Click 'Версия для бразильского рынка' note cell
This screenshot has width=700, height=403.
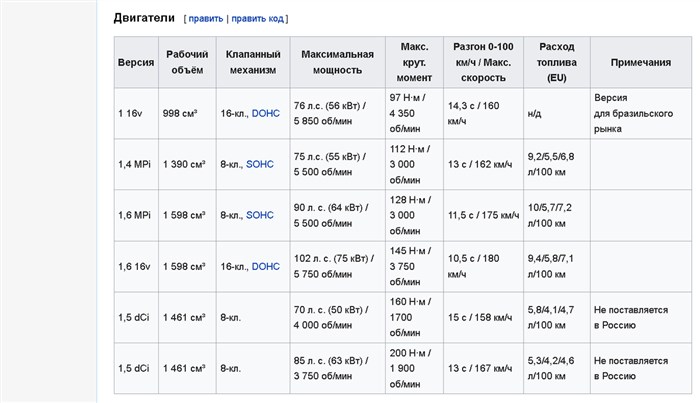click(x=641, y=113)
